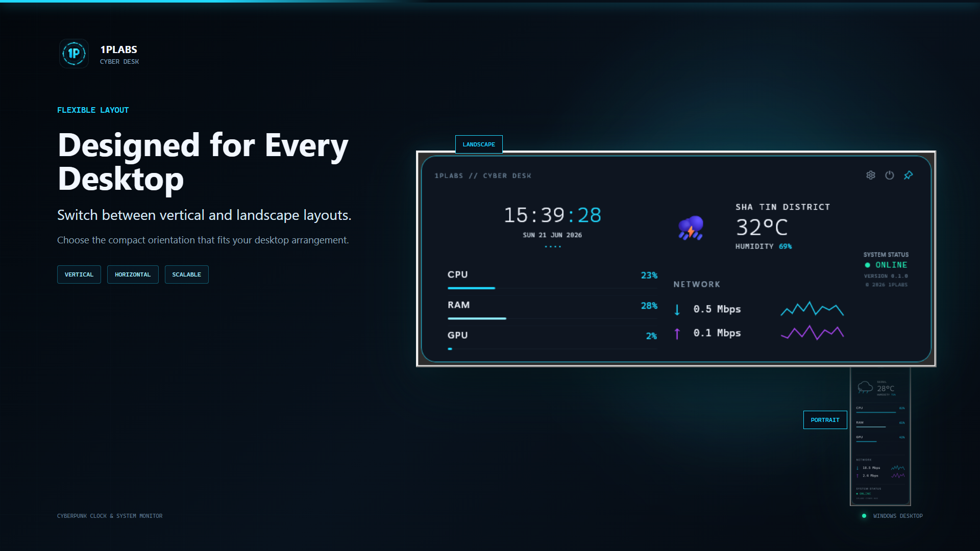Image resolution: width=980 pixels, height=551 pixels.
Task: Click the FLEXIBLE LAYOUT heading label
Action: [x=93, y=110]
